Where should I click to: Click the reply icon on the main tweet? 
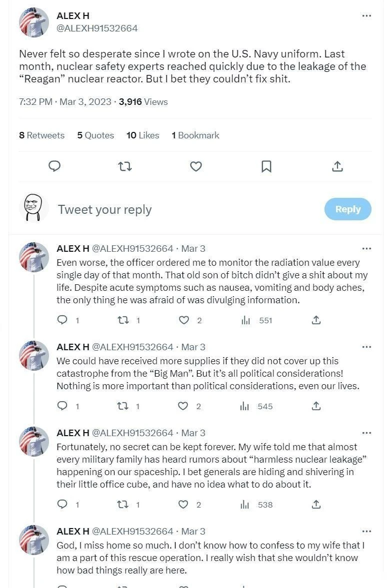[54, 166]
